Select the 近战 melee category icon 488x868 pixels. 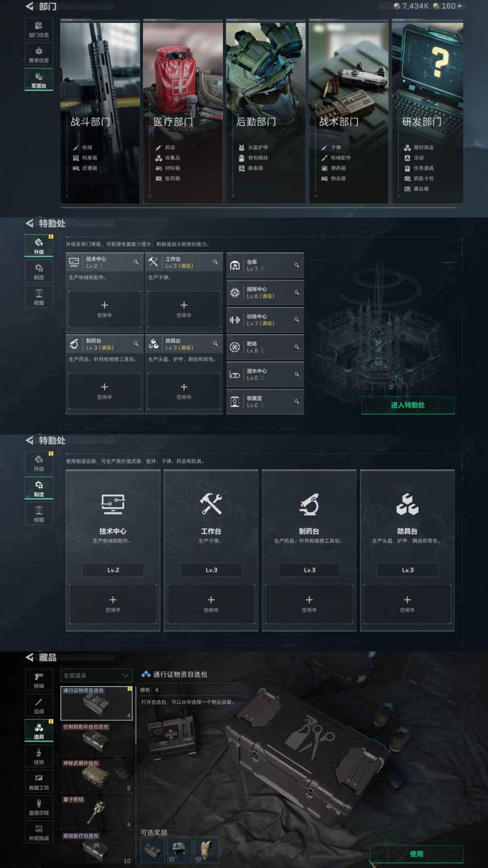[39, 705]
